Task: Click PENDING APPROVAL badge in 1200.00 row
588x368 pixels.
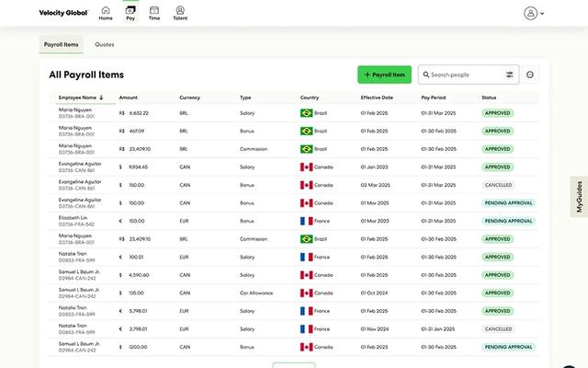Action: (x=508, y=347)
